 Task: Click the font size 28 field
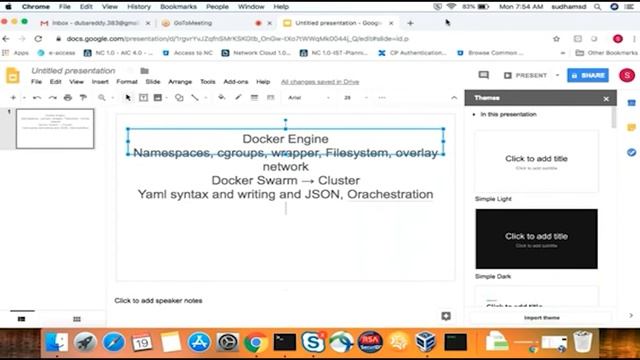coord(347,98)
